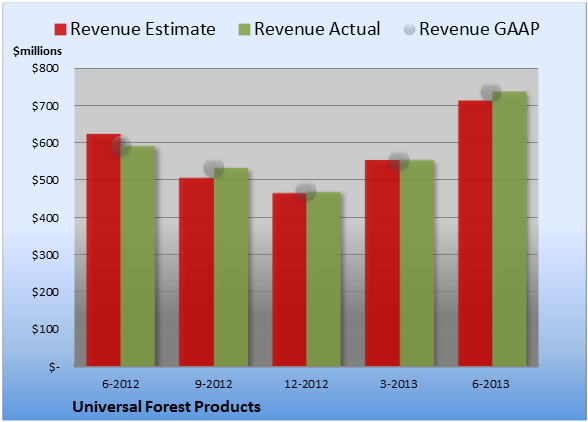Screen dimensions: 588x422
Task: Click the GAAP marker above 6-2012
Action: pyautogui.click(x=121, y=146)
